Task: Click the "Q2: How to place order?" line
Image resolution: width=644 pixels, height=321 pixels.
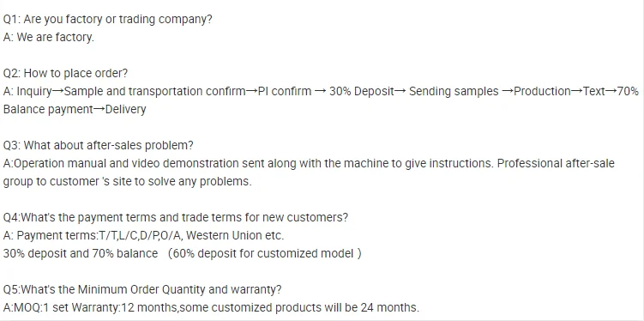Action: pos(65,74)
